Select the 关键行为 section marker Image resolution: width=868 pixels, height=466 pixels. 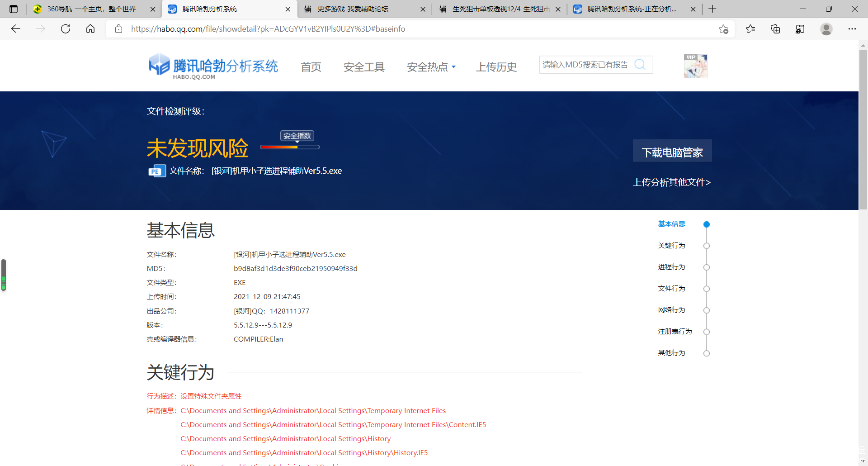tap(707, 246)
